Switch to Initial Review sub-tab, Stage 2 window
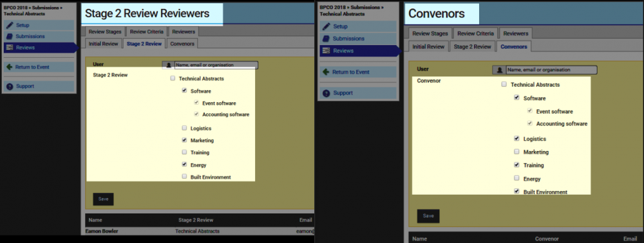644x243 pixels. click(103, 44)
